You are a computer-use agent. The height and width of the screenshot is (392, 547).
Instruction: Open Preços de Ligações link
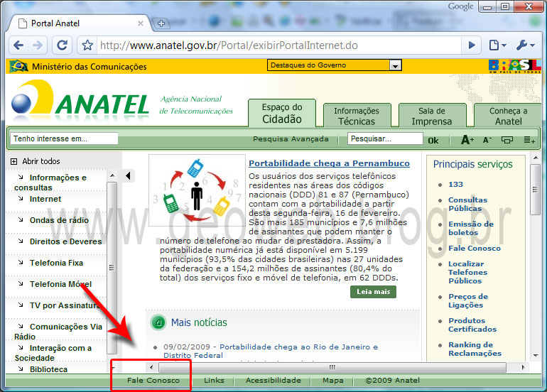468,300
